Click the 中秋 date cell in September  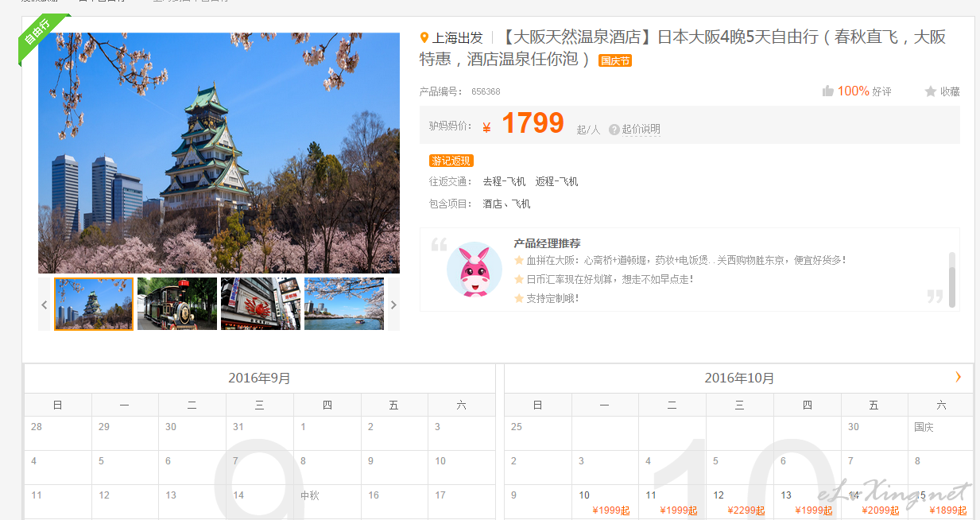click(327, 503)
